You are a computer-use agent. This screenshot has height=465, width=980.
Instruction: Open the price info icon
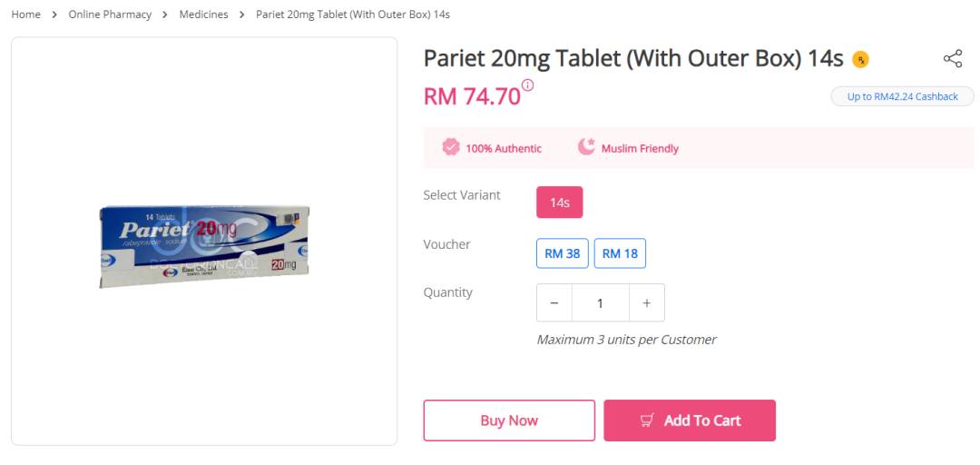coord(527,85)
